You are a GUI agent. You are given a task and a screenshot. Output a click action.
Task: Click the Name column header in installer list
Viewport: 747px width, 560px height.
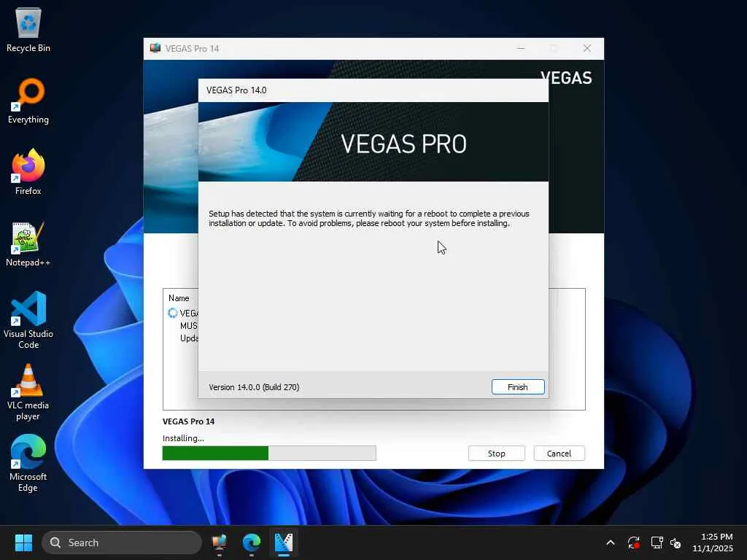point(179,298)
